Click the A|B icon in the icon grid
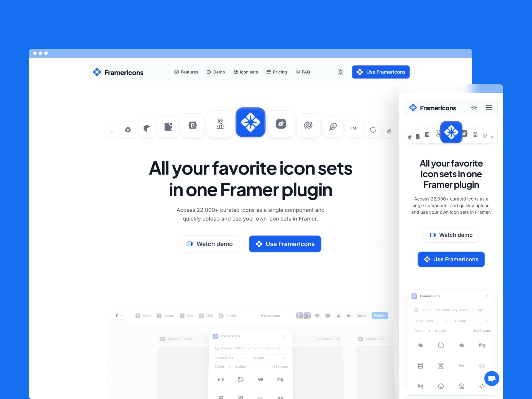The height and width of the screenshot is (399, 532). (420, 345)
